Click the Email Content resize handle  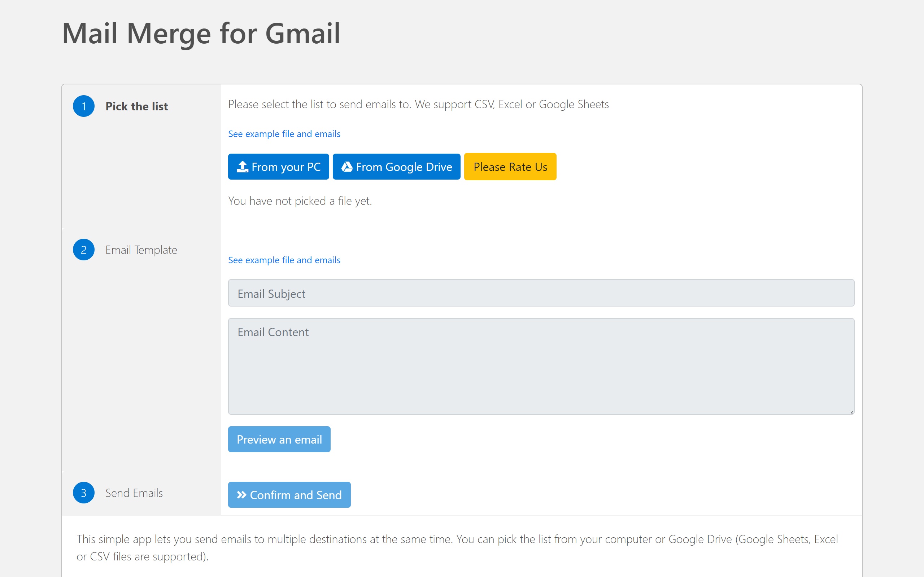[x=851, y=412]
